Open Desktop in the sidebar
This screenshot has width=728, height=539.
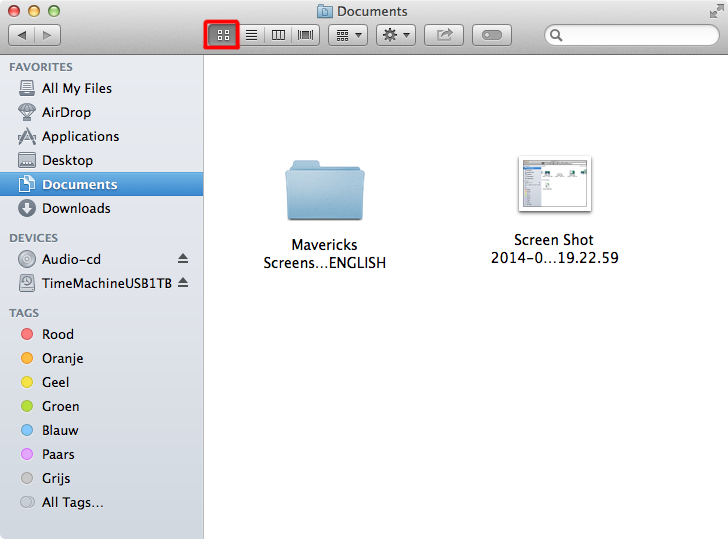pos(101,160)
